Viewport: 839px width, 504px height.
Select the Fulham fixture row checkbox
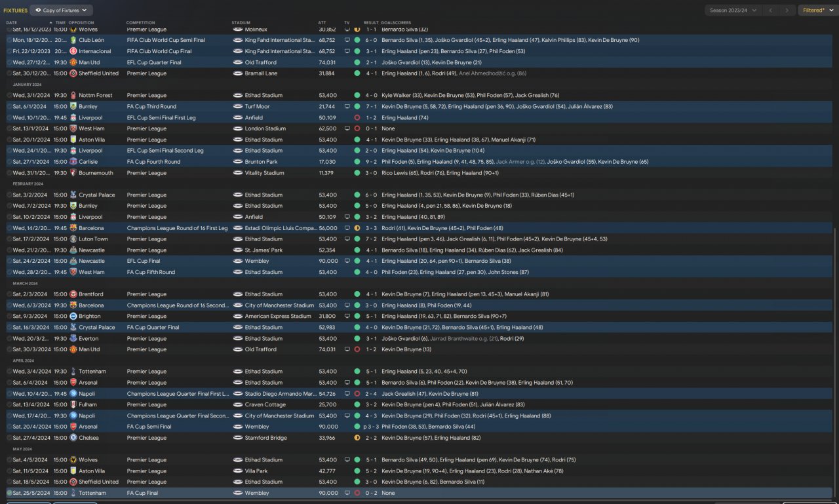[x=9, y=405]
